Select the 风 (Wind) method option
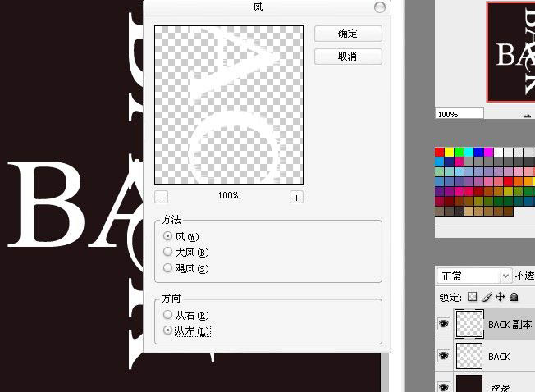 [x=169, y=236]
